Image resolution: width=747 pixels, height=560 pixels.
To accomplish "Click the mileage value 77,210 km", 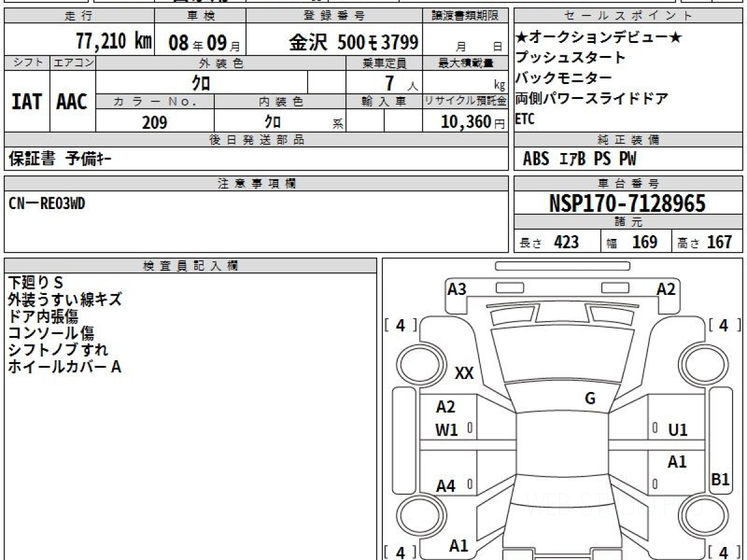I will [x=114, y=42].
